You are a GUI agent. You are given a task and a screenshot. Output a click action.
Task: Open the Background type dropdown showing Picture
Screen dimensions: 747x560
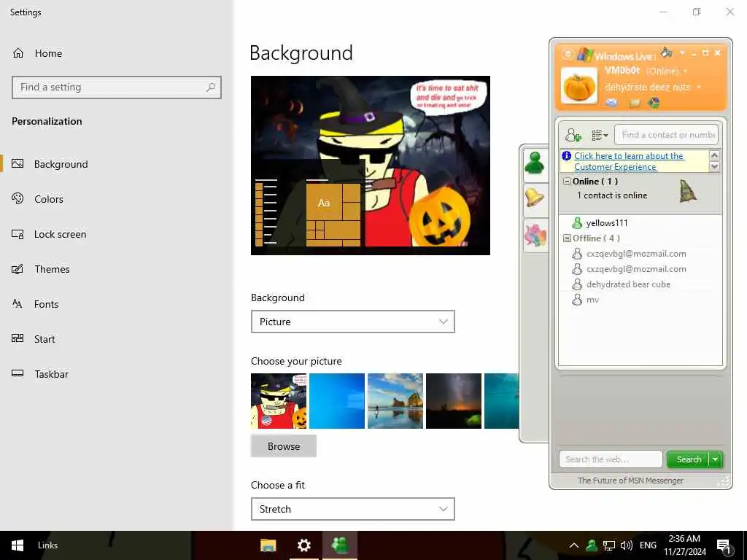[353, 322]
